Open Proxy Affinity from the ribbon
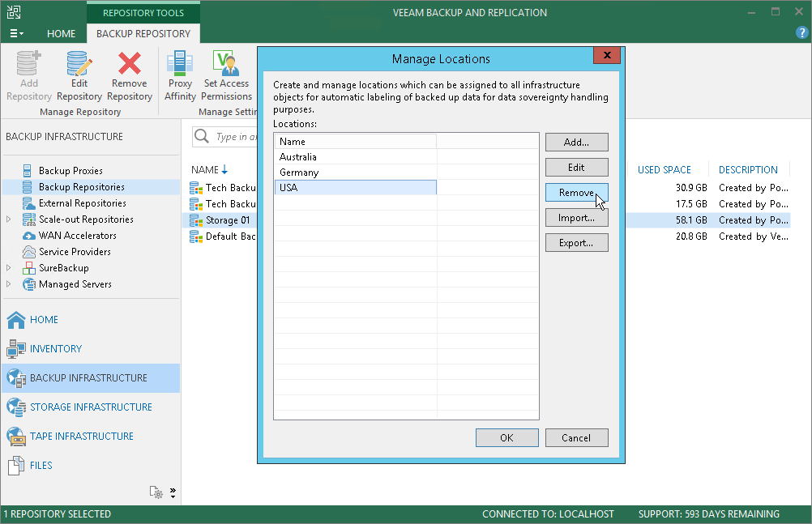Viewport: 812px width, 524px height. pyautogui.click(x=180, y=75)
